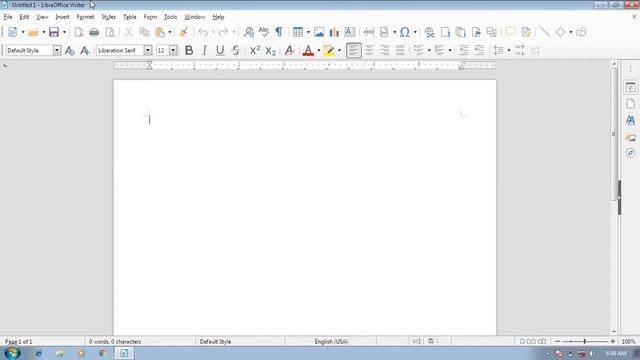Viewport: 640px width, 360px height.
Task: Click the Cut scissors icon
Action: (129, 32)
